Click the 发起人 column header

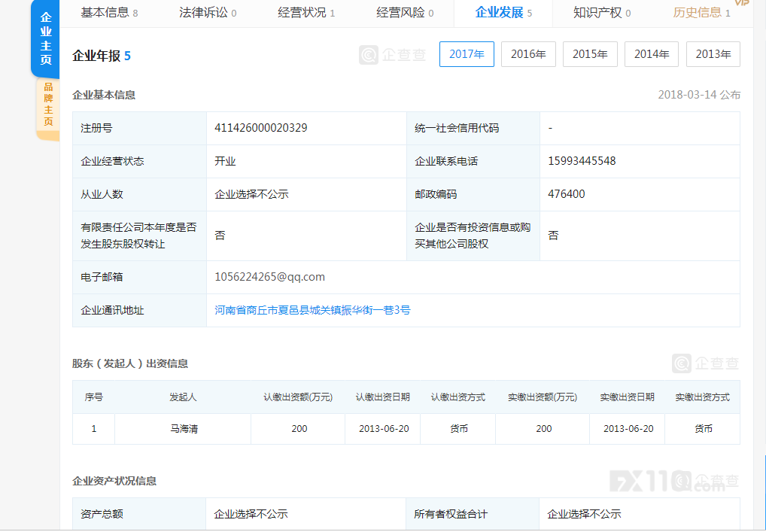click(183, 397)
